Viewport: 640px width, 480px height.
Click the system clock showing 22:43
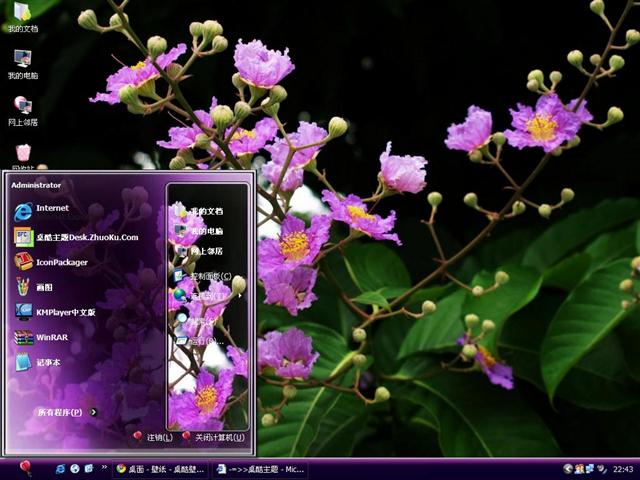pos(623,468)
